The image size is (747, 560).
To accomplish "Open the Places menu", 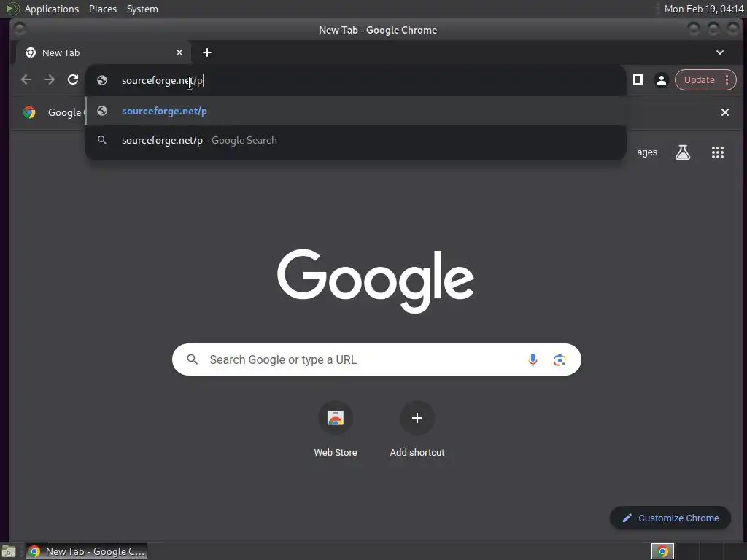I will [102, 9].
